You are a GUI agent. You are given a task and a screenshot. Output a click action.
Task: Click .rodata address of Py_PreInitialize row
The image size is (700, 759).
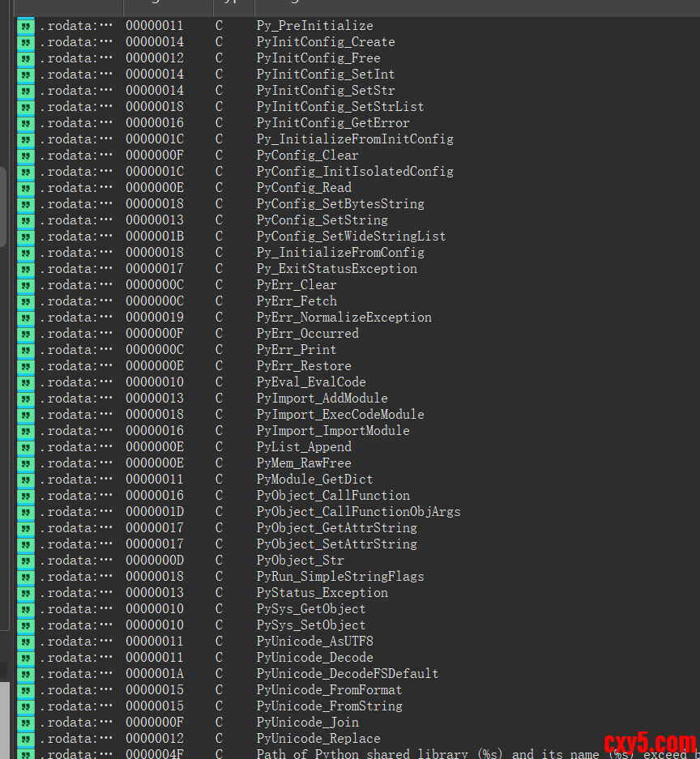pos(76,26)
